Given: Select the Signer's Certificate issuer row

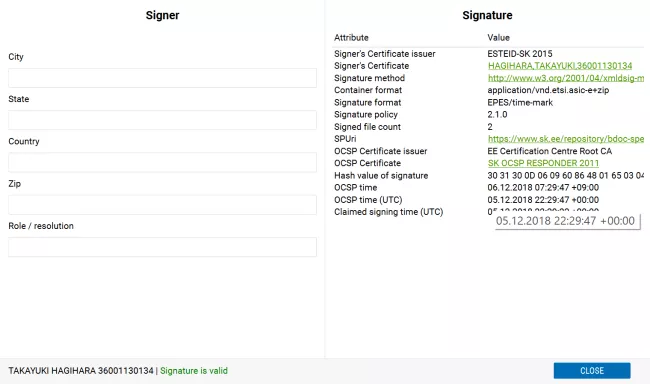Looking at the screenshot, I should point(489,54).
